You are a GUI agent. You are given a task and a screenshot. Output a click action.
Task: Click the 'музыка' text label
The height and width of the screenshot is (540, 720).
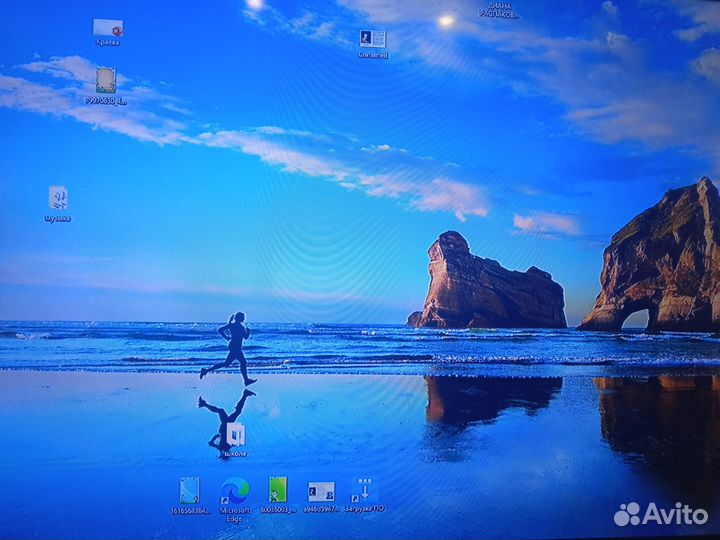pyautogui.click(x=58, y=217)
